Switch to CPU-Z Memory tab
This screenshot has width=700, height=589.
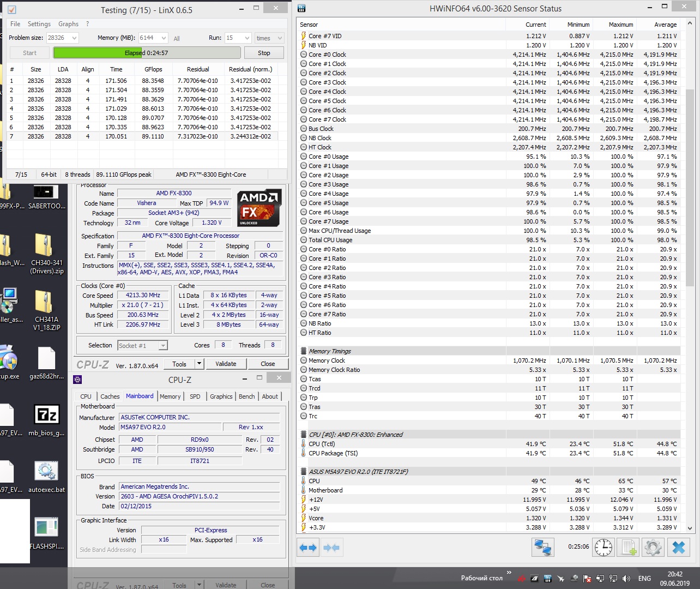tap(170, 396)
